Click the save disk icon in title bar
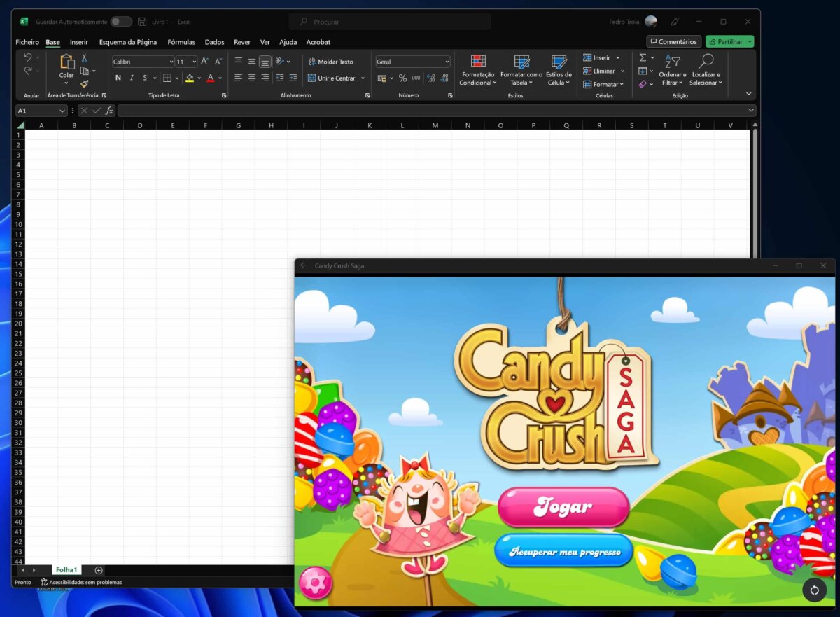Image resolution: width=840 pixels, height=617 pixels. [x=142, y=22]
